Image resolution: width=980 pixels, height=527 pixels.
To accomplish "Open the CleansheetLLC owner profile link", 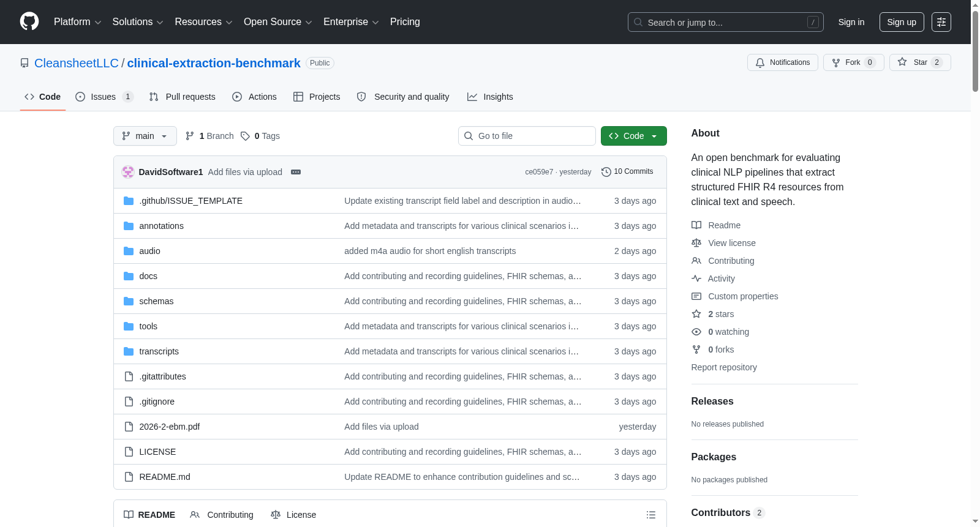I will 77,63.
